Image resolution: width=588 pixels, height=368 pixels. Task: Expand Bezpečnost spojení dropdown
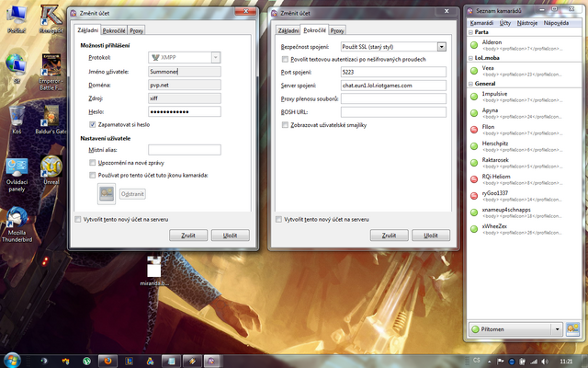click(x=441, y=47)
